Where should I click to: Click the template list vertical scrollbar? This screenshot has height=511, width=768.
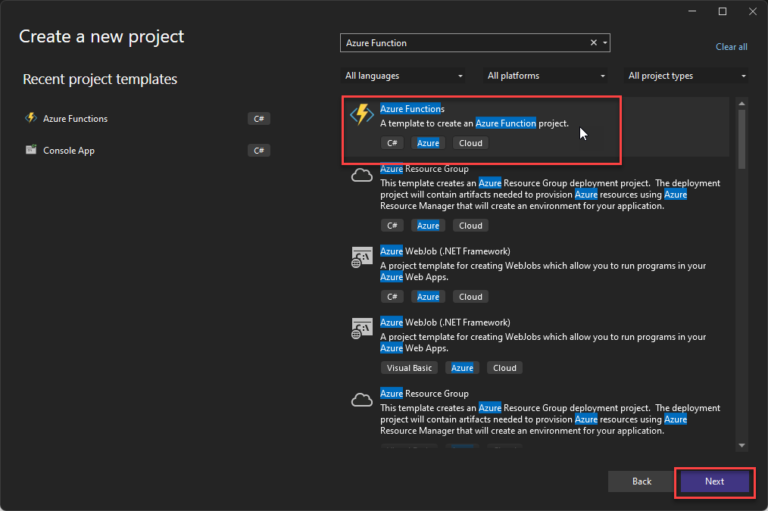click(741, 140)
